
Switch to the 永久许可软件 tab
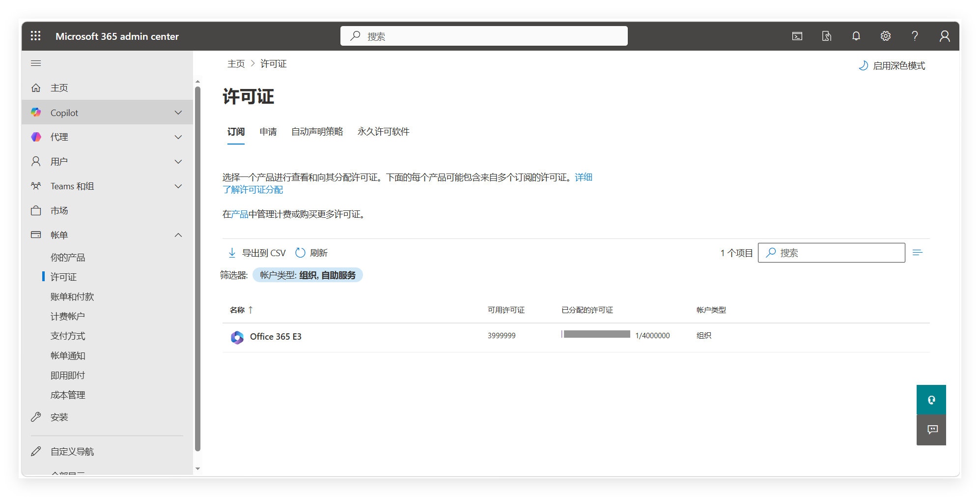coord(383,132)
